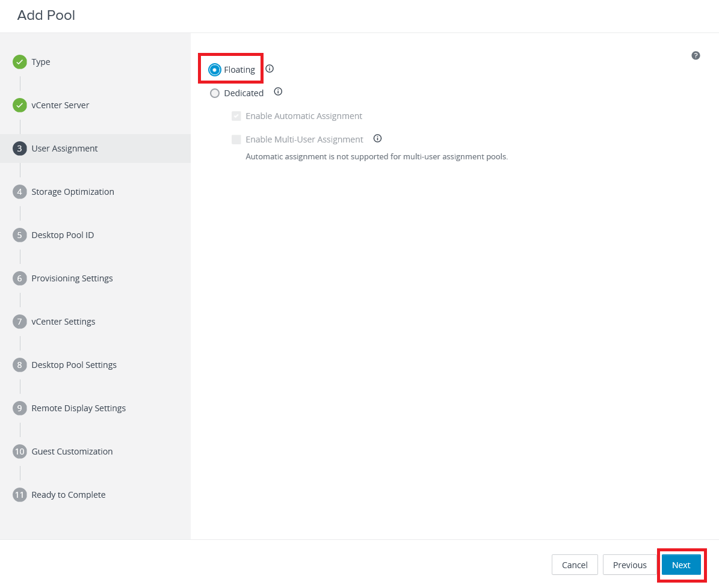Cancel the Add Pool wizard
This screenshot has height=588, width=719.
click(x=575, y=565)
